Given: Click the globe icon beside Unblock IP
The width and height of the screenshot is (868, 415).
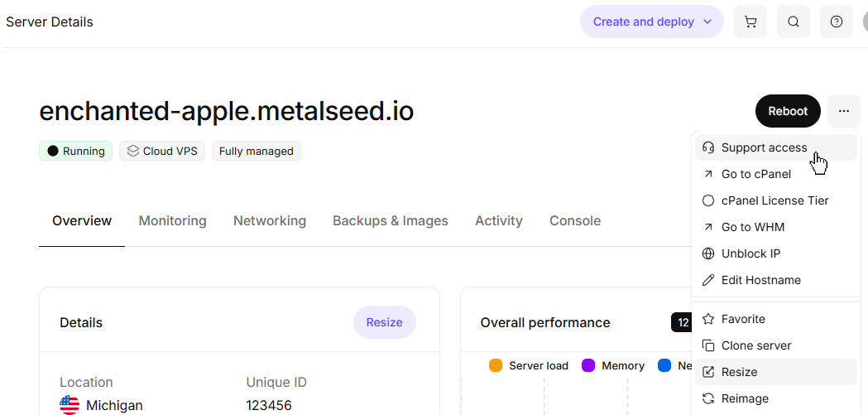Looking at the screenshot, I should coord(708,253).
